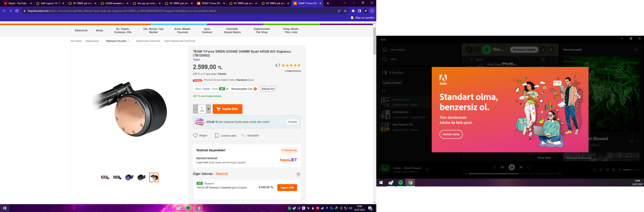Open Team brand link
This screenshot has height=212, width=644.
(196, 60)
